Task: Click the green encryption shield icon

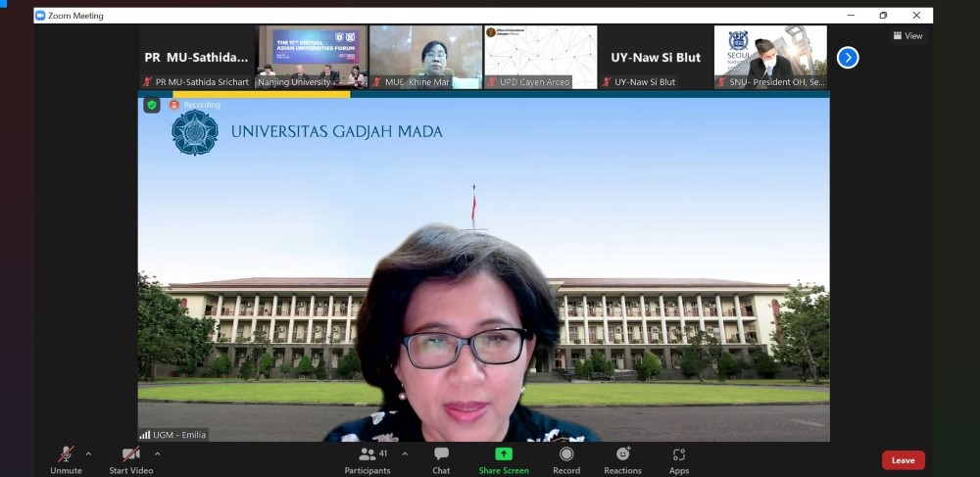Action: point(152,105)
